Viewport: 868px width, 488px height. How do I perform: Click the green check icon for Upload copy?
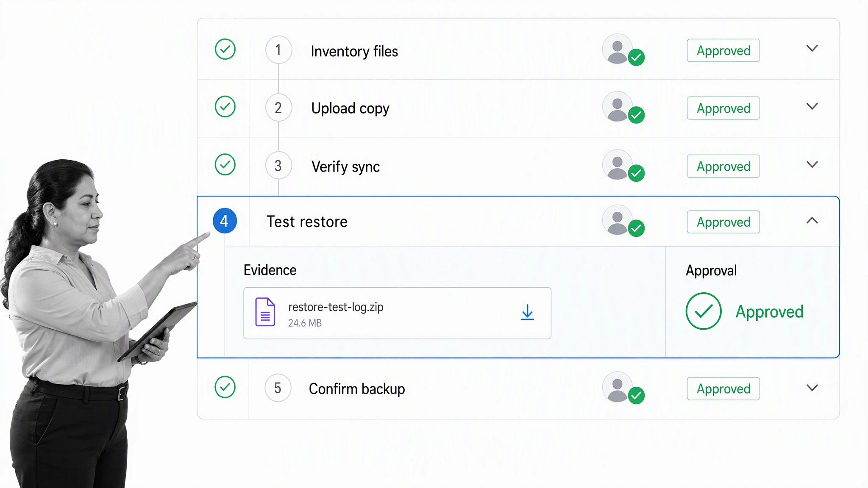pyautogui.click(x=225, y=107)
